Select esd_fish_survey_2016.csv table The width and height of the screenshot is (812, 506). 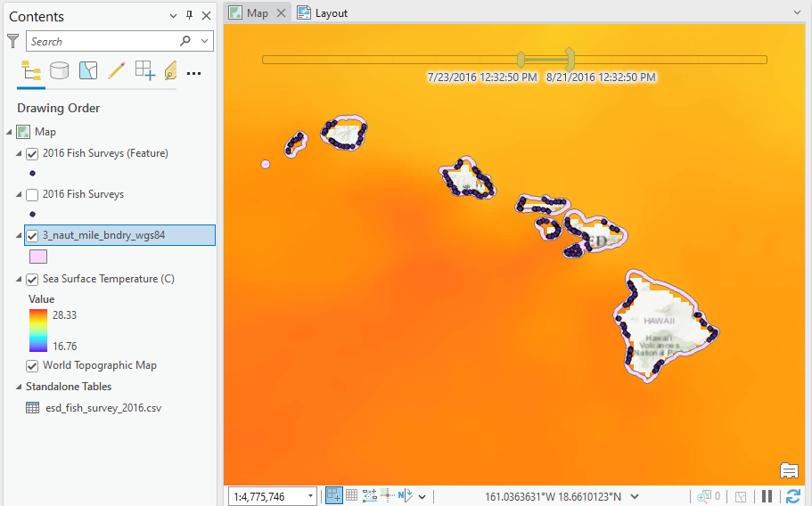tap(103, 408)
